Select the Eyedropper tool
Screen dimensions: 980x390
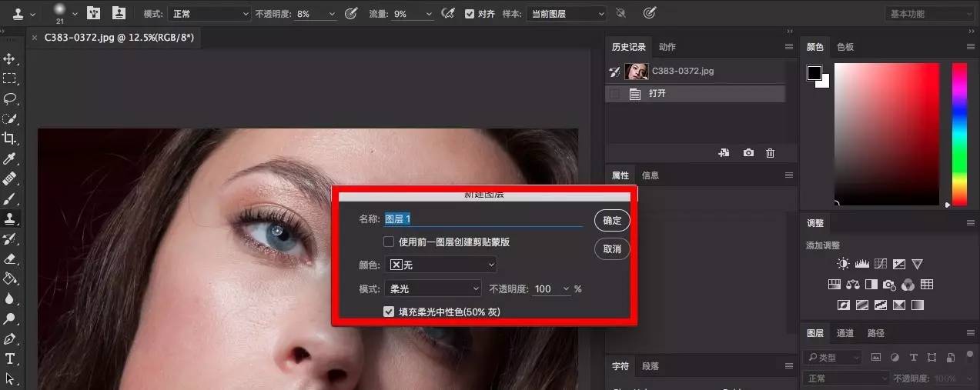pos(10,158)
